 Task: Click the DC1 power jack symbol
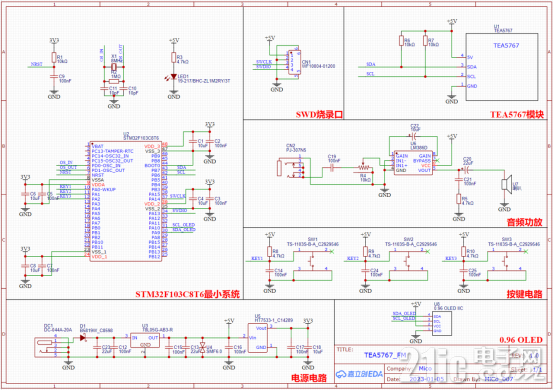pyautogui.click(x=46, y=347)
